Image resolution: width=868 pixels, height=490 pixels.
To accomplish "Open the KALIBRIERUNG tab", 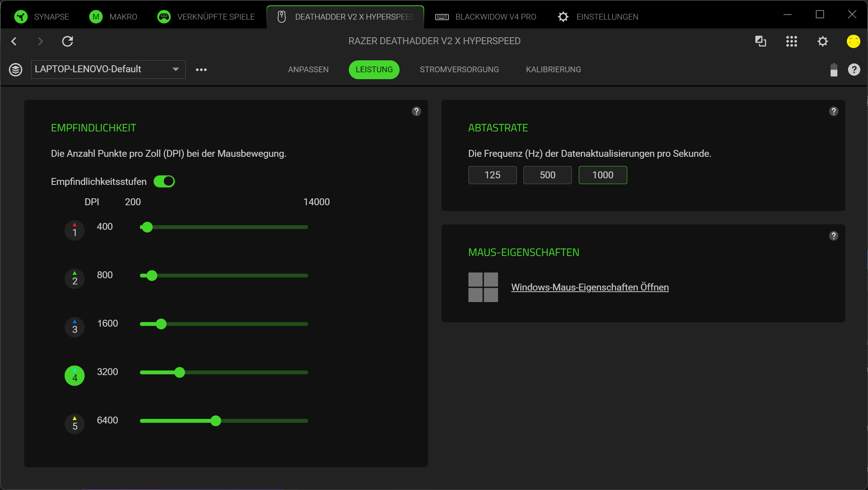I will coord(553,70).
